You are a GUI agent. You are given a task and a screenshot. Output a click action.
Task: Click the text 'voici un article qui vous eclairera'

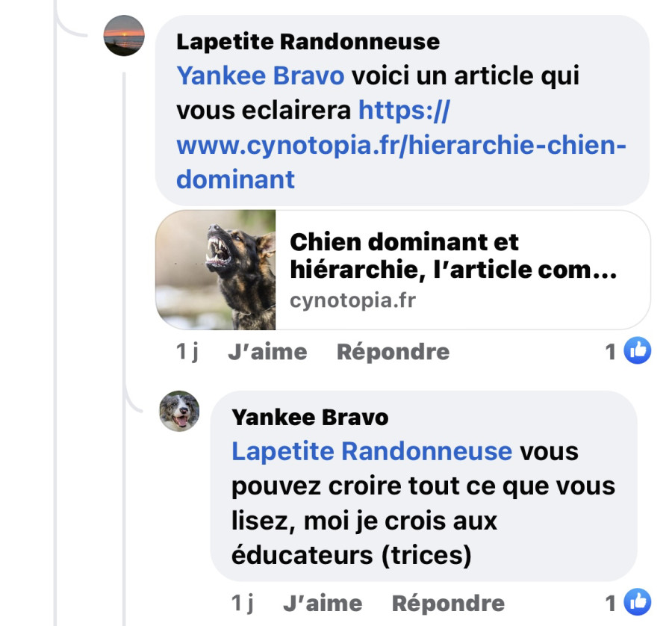coord(378,93)
